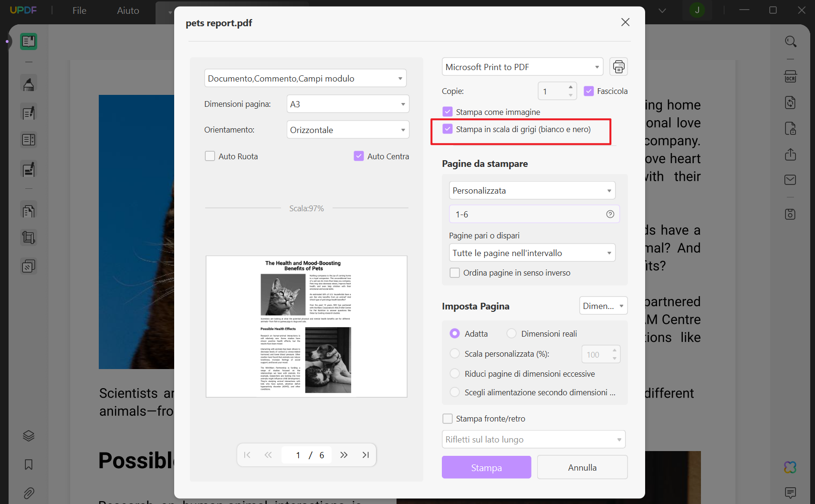Disable the Auto Centra checkbox

(x=359, y=156)
